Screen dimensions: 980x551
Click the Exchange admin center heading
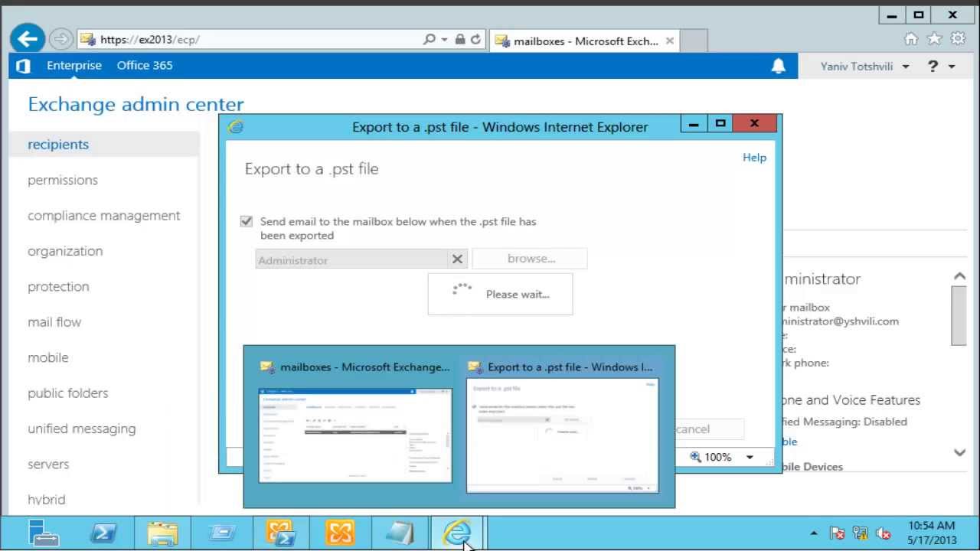(x=136, y=105)
